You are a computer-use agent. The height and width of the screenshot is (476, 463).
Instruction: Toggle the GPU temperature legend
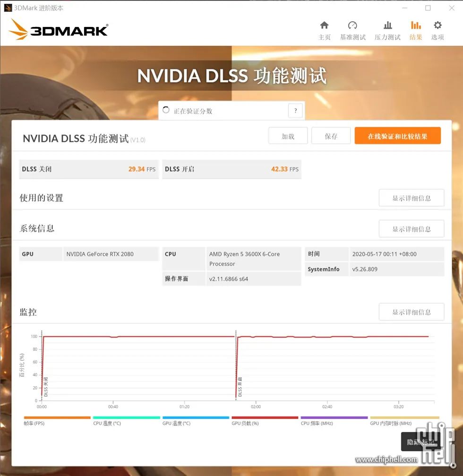click(196, 421)
